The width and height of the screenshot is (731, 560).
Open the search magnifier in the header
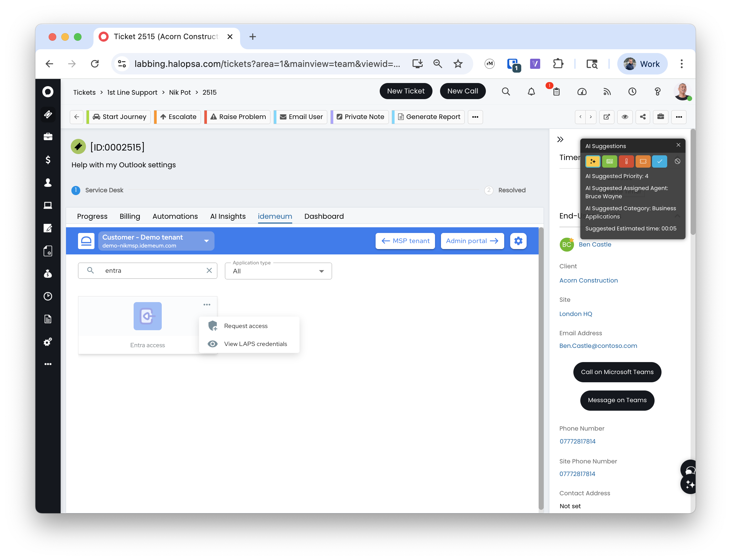click(x=506, y=91)
